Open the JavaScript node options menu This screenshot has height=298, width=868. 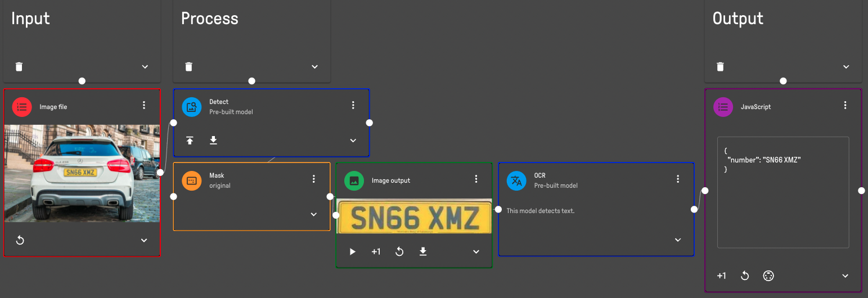click(845, 105)
